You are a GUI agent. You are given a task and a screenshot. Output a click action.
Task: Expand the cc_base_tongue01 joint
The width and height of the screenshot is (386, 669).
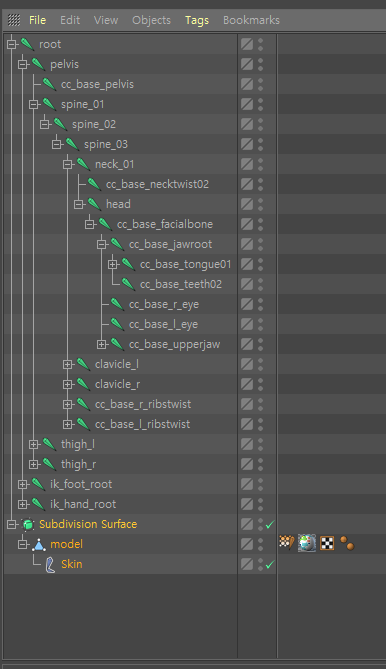(112, 265)
